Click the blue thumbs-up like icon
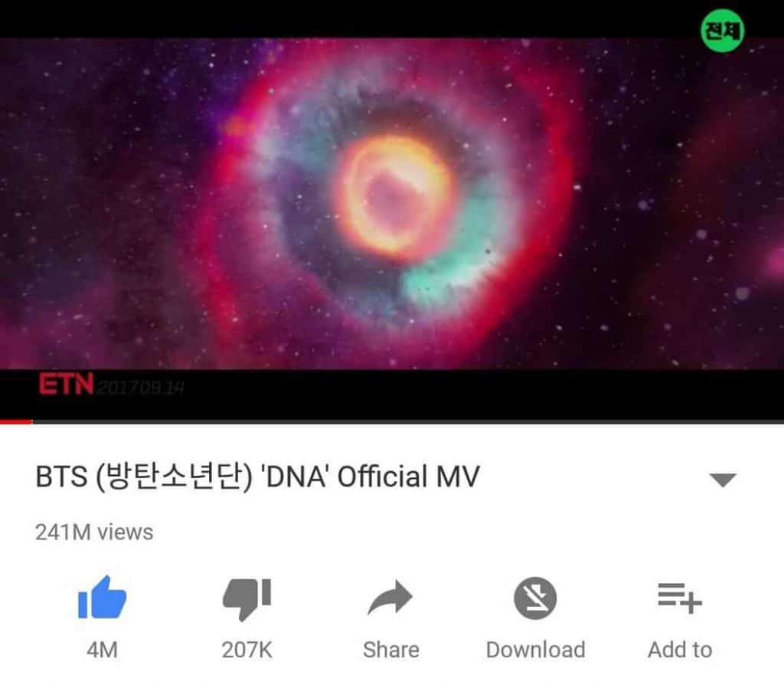 102,598
